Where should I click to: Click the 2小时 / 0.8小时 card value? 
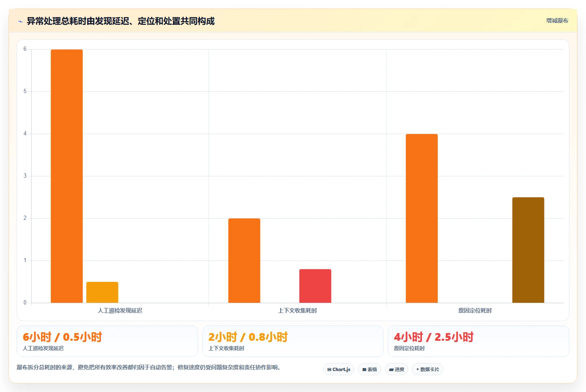[248, 337]
